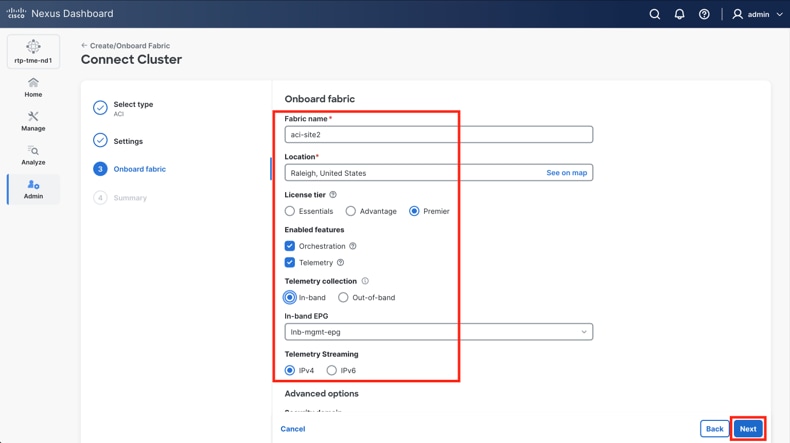
Task: Click Advanced options heading
Action: [x=321, y=394]
